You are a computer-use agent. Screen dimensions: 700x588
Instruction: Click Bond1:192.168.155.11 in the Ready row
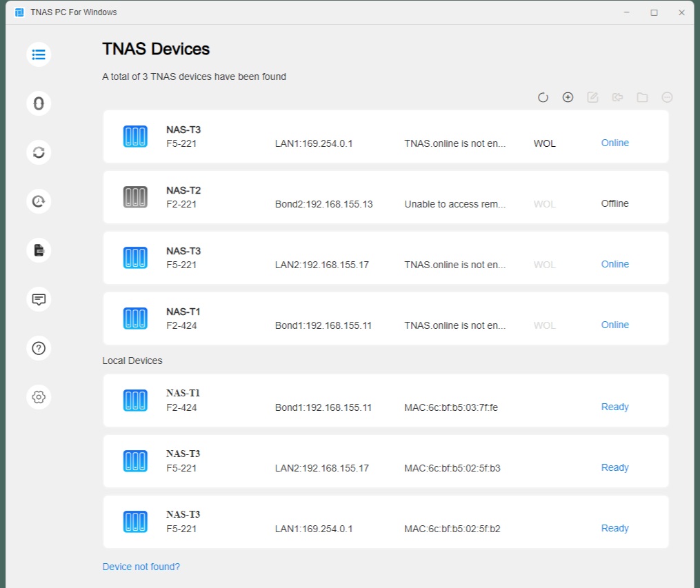[x=323, y=408]
